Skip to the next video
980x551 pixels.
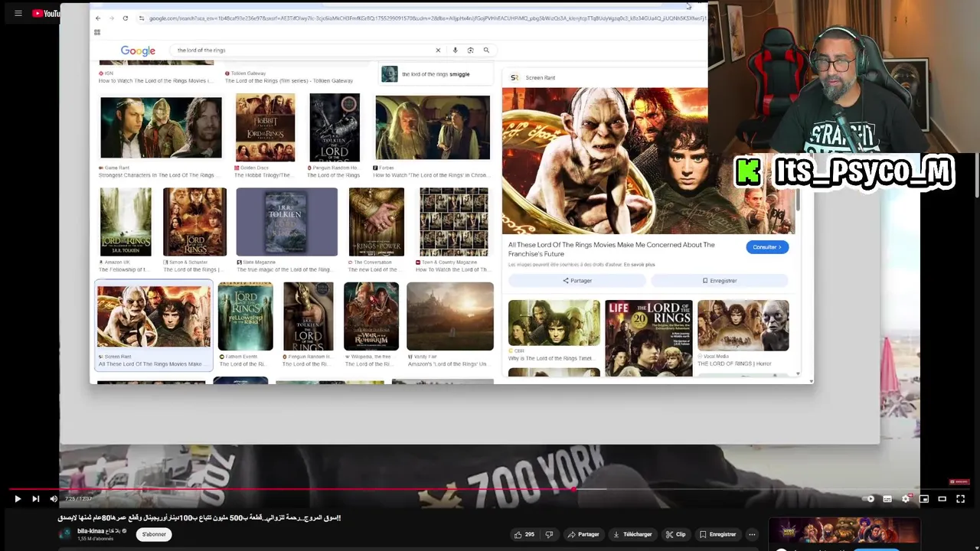tap(35, 499)
